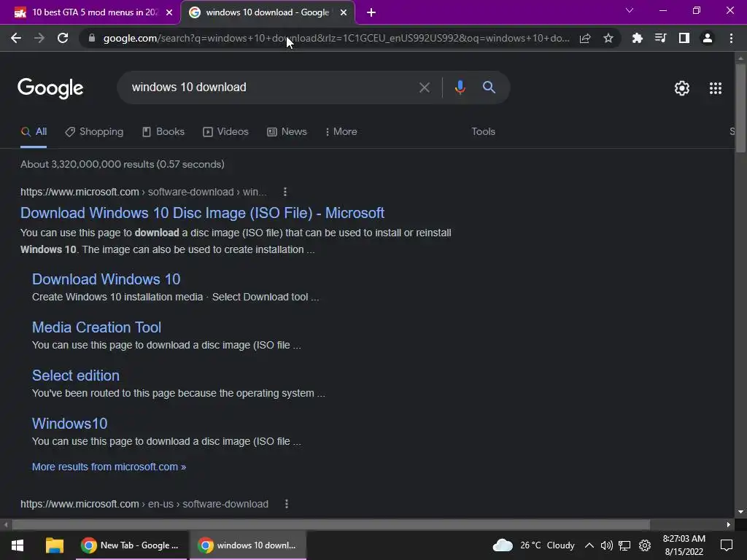This screenshot has height=560, width=747.
Task: Share this page icon in address bar
Action: (x=585, y=38)
